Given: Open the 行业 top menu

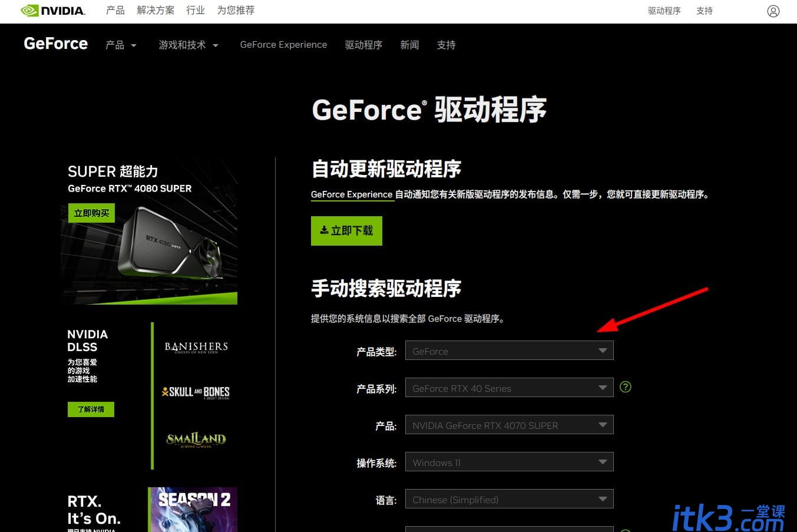Looking at the screenshot, I should tap(196, 11).
